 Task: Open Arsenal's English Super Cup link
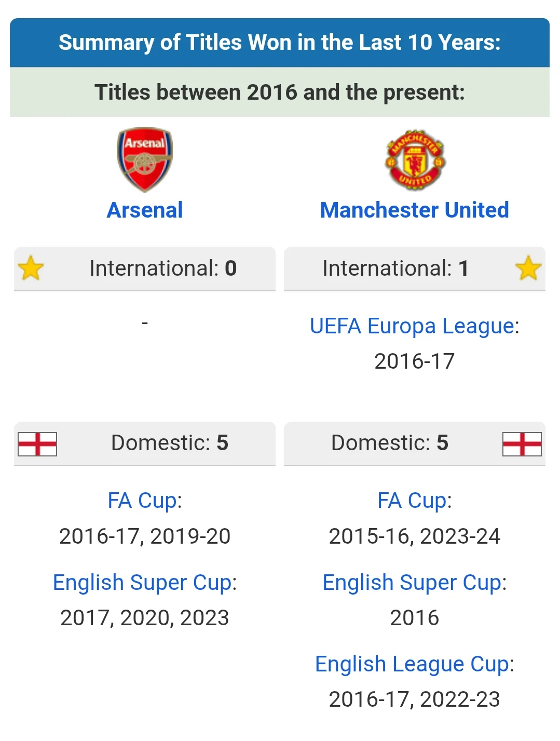[x=142, y=583]
